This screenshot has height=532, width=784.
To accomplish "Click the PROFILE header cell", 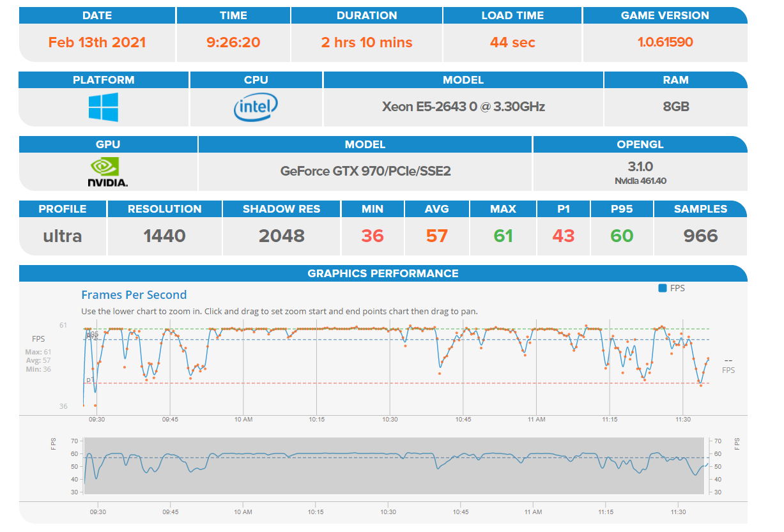I will [x=63, y=209].
